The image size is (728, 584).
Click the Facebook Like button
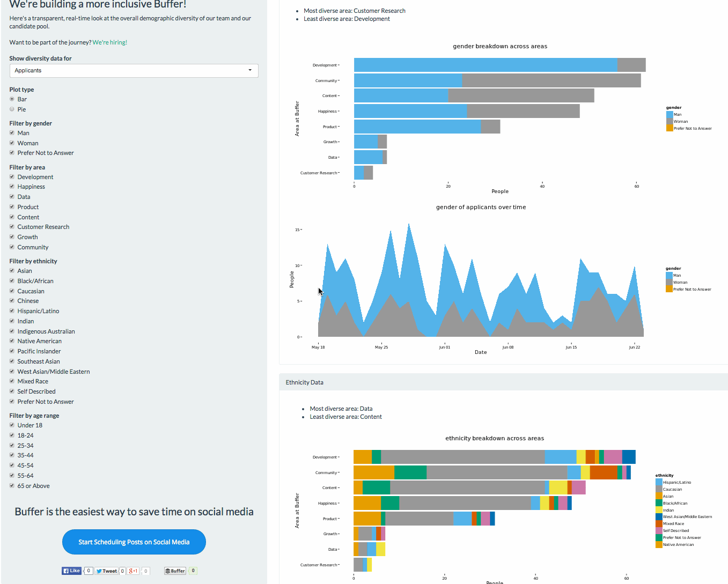coord(71,571)
